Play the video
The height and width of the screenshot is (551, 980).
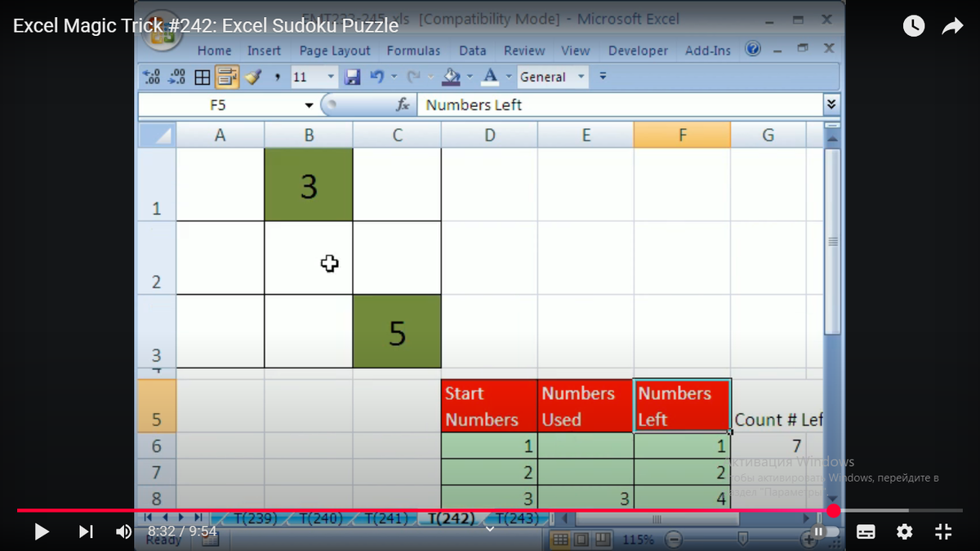(x=42, y=531)
